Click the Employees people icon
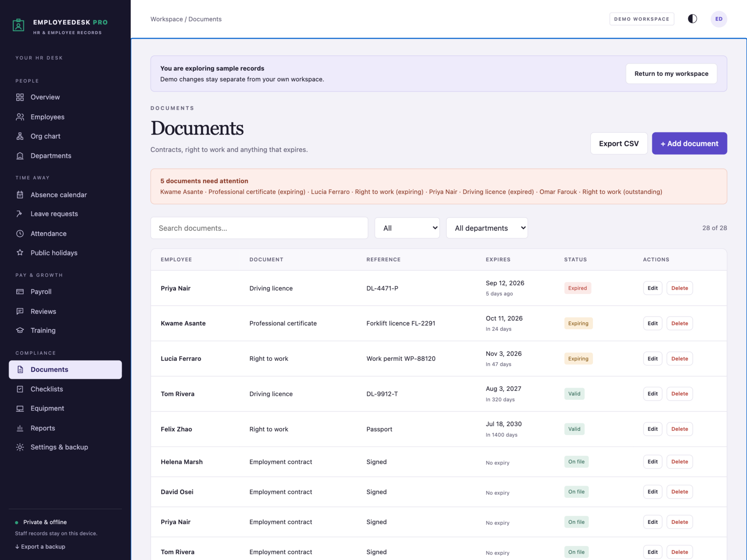The height and width of the screenshot is (560, 747). (20, 117)
